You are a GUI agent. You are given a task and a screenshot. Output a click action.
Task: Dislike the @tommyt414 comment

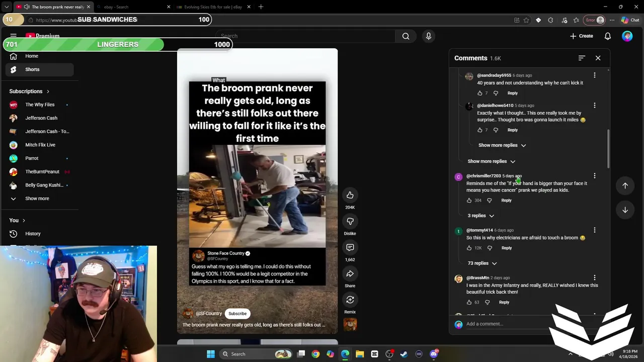(x=490, y=248)
